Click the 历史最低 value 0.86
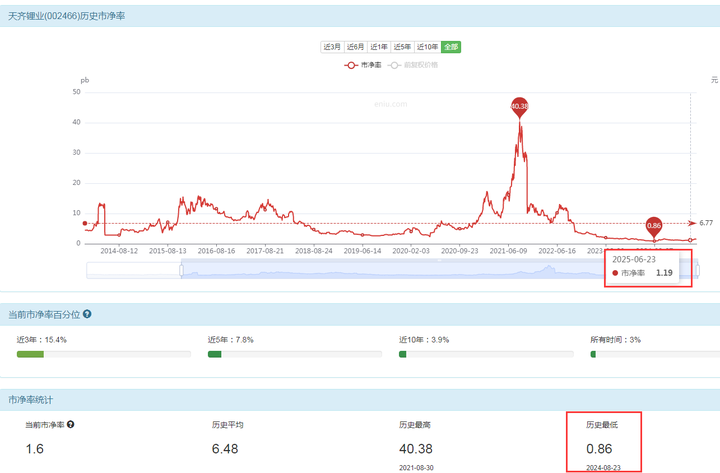The width and height of the screenshot is (720, 473). pyautogui.click(x=599, y=449)
